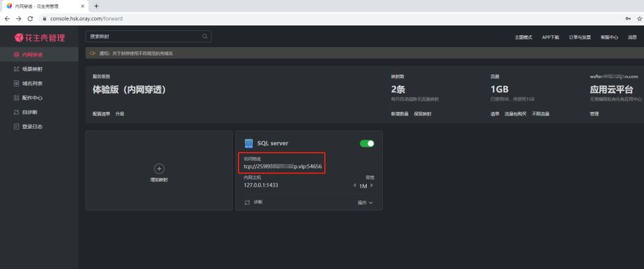
Task: Open 场景映射 in sidebar
Action: click(39, 69)
